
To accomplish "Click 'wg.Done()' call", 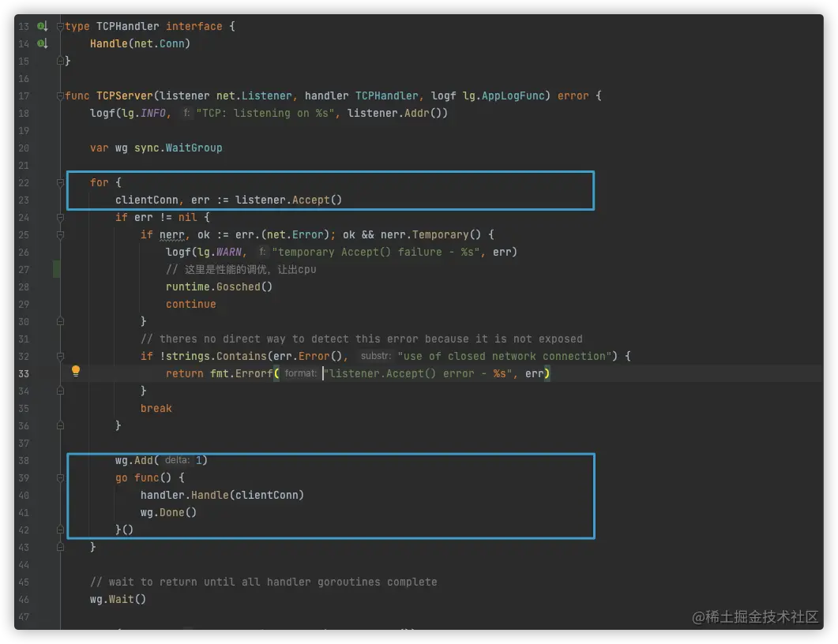I will coord(168,513).
